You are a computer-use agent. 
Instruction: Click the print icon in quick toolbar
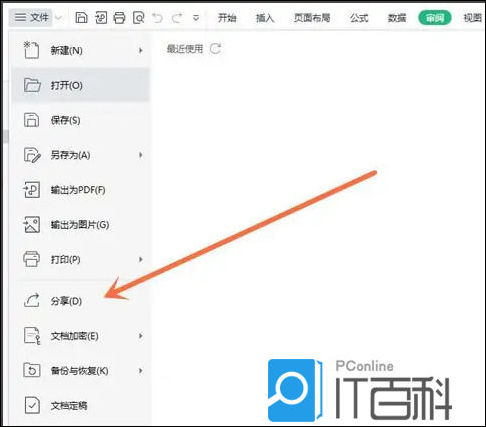[x=119, y=17]
